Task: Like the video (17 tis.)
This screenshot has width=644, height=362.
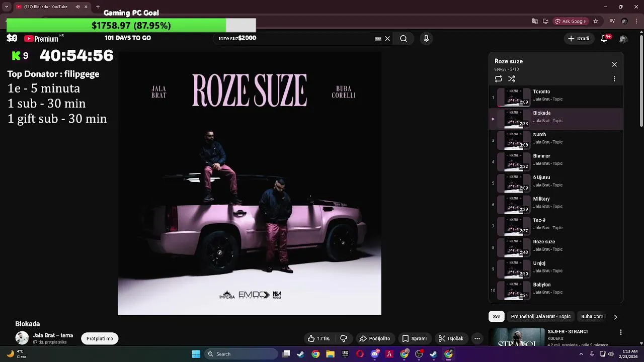Action: [x=319, y=338]
